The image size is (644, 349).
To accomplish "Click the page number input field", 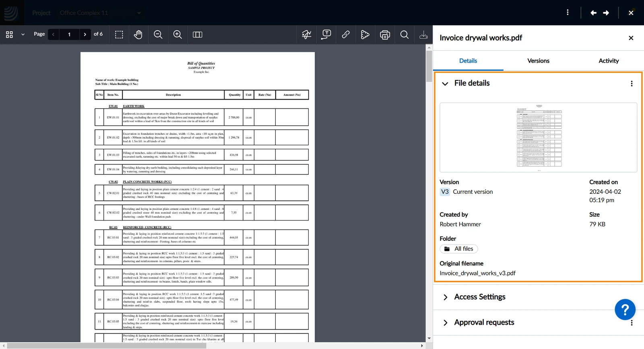I will pos(69,35).
